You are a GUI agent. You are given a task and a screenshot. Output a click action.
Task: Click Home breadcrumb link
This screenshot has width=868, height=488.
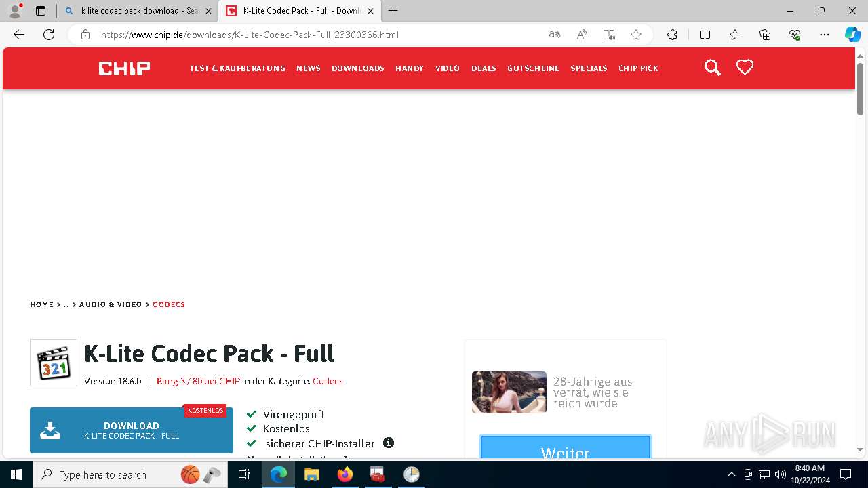(41, 304)
